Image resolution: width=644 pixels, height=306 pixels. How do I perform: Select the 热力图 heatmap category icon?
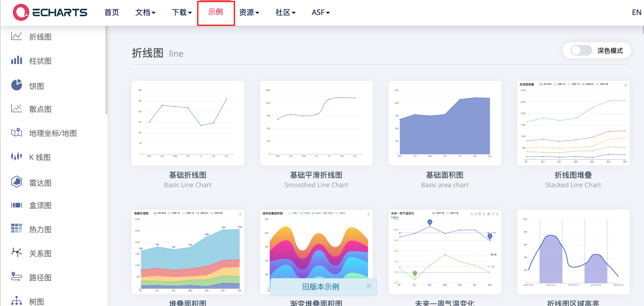click(16, 229)
